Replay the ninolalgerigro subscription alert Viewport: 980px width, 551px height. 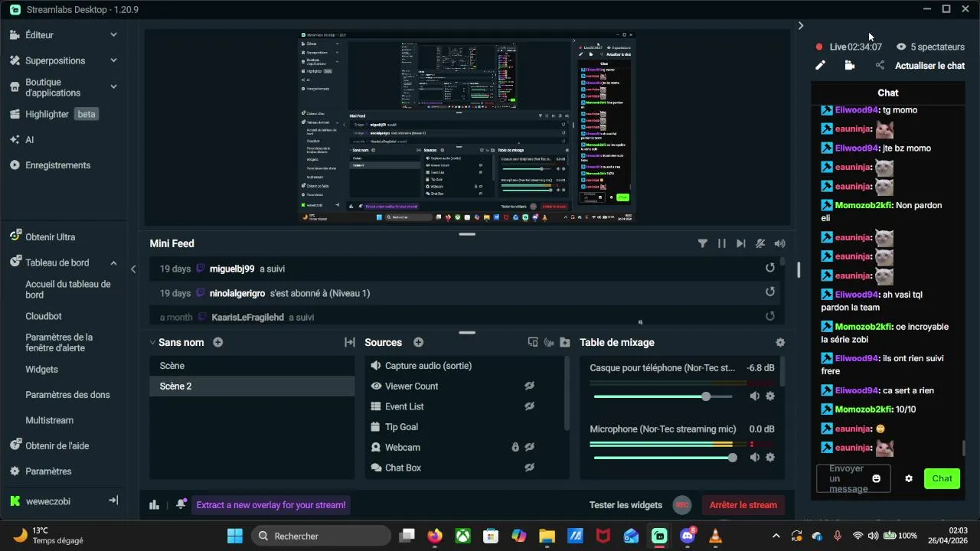[x=770, y=292]
